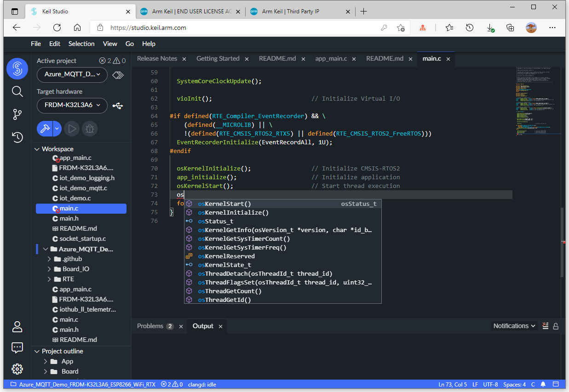Screen dimensions: 569x392
Task: Open the Help menu
Action: 149,44
